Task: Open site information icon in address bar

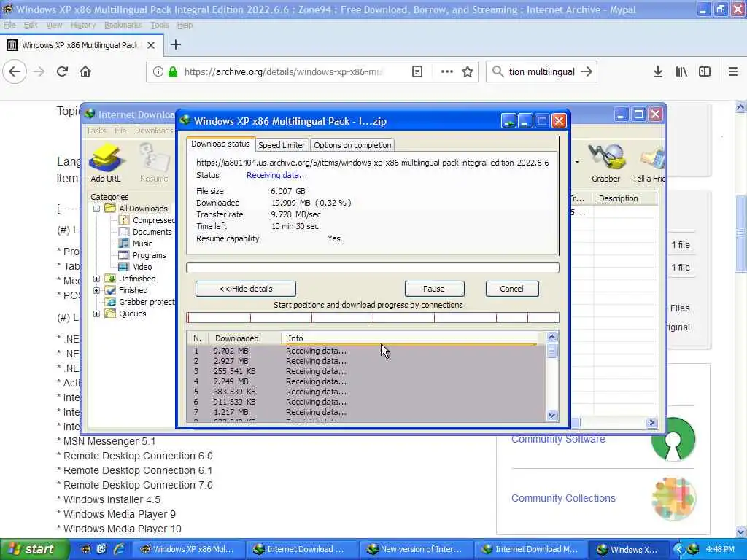Action: coord(158,72)
